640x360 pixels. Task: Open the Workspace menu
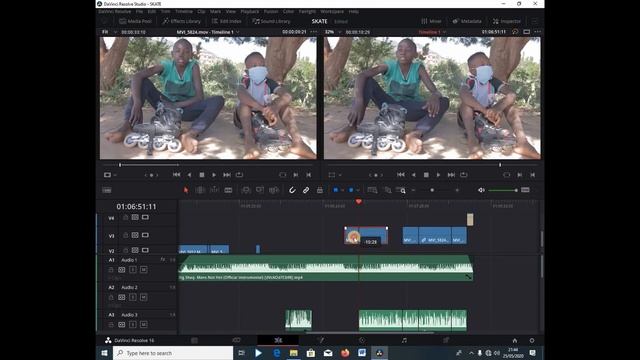(x=332, y=12)
